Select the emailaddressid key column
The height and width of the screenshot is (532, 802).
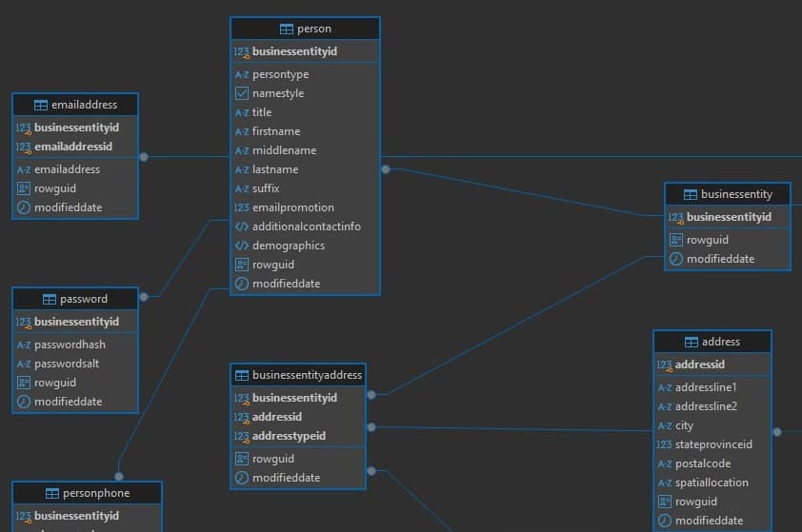pos(73,147)
